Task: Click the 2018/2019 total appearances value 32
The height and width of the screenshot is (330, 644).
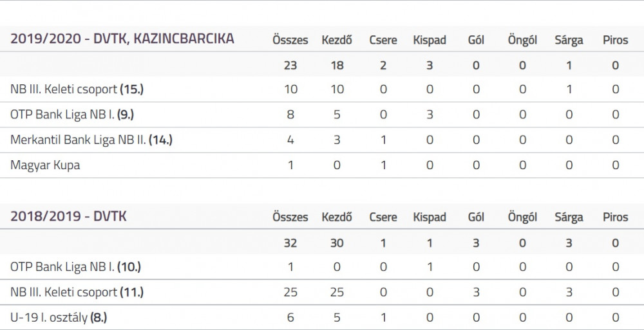Action: pyautogui.click(x=290, y=243)
